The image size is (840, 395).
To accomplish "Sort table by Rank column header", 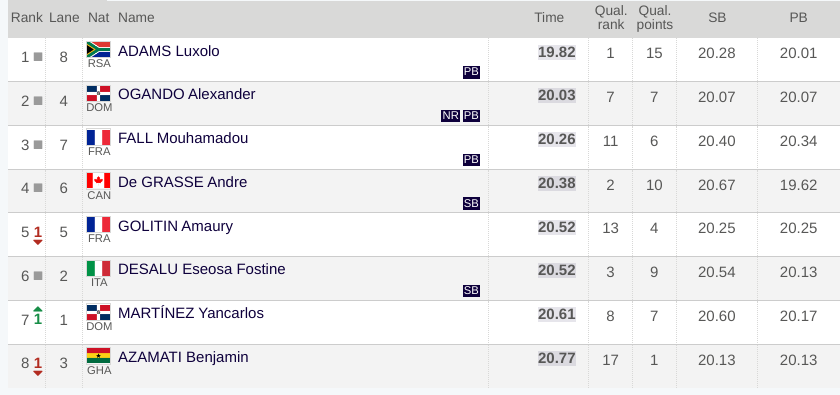I will click(x=27, y=18).
